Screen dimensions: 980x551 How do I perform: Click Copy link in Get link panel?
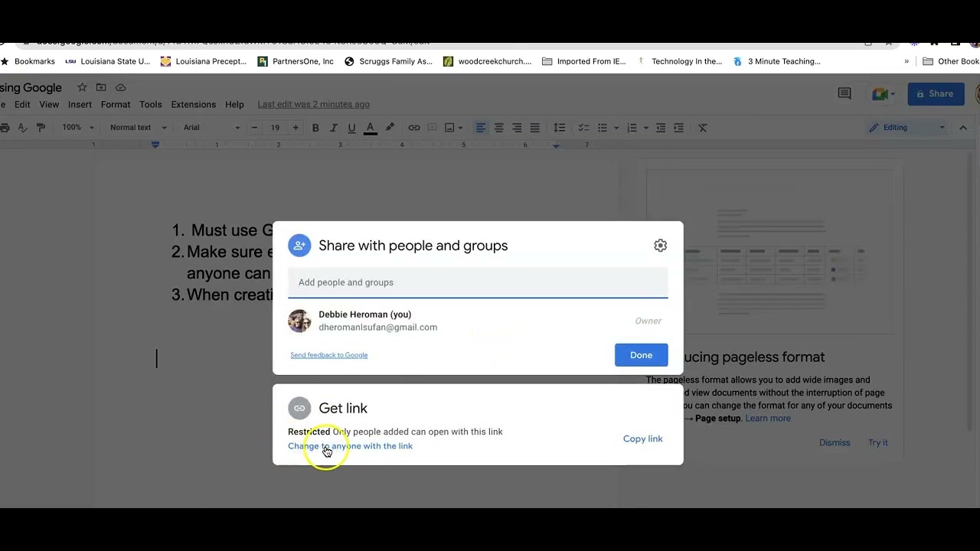pyautogui.click(x=642, y=439)
